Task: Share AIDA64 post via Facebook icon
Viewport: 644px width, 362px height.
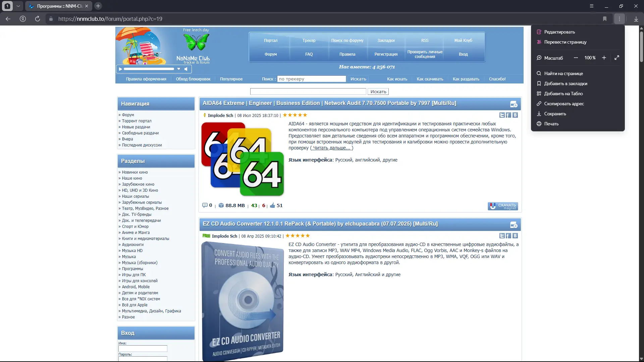Action: coord(508,115)
